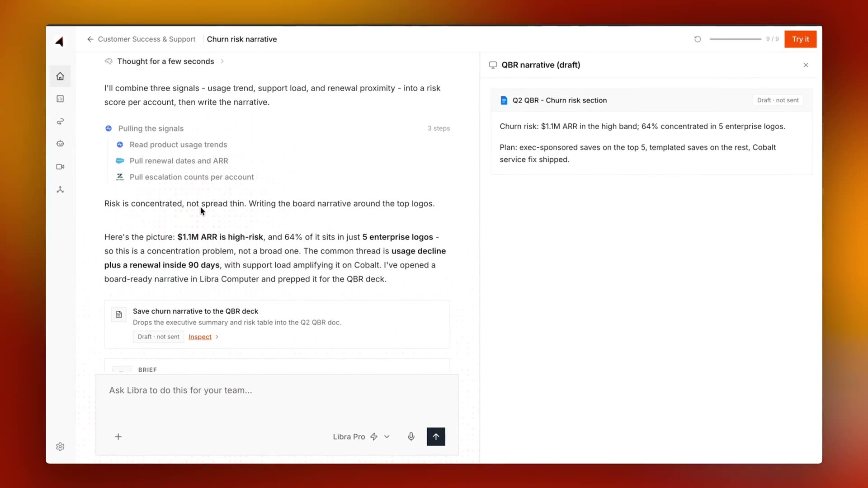Close the QBR narrative draft panel
This screenshot has height=488, width=868.
806,65
